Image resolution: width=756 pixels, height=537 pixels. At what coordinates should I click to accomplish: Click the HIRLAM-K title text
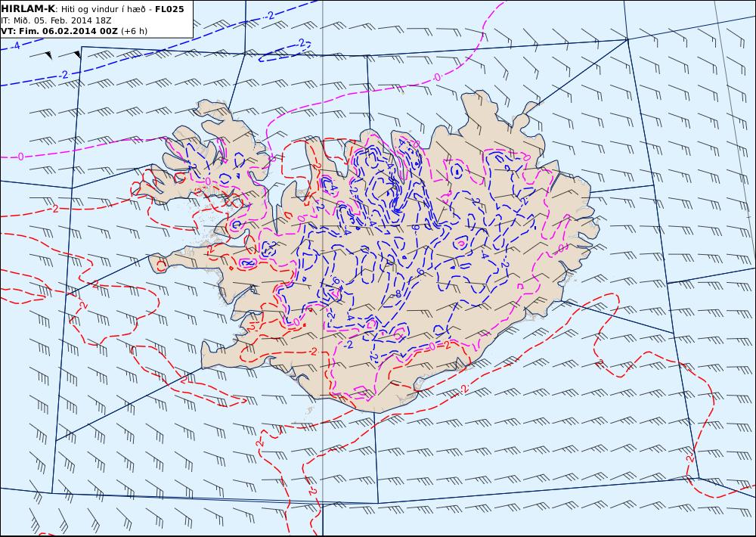point(28,9)
